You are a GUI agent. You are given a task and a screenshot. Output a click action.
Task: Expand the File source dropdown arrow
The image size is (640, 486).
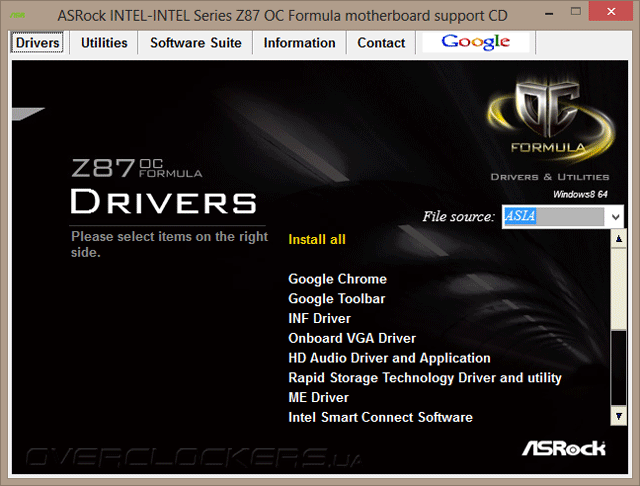click(x=616, y=217)
